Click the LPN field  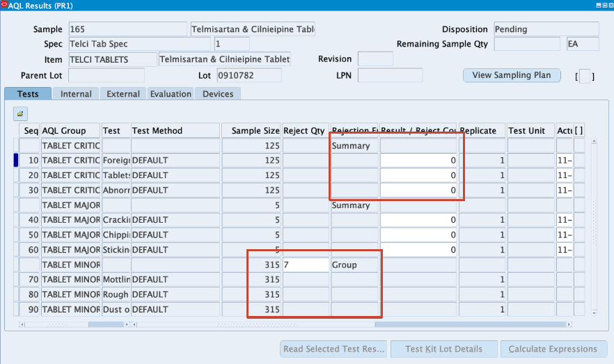(390, 76)
